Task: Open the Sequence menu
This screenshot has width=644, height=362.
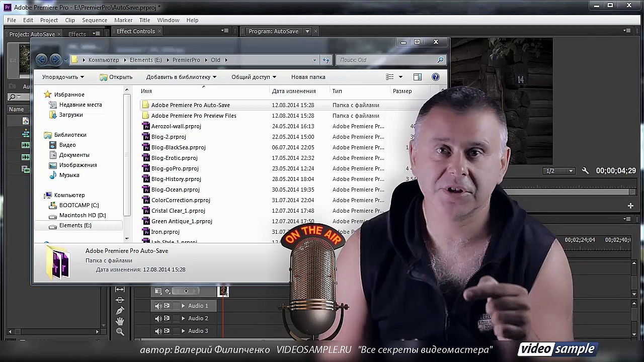Action: pos(95,20)
